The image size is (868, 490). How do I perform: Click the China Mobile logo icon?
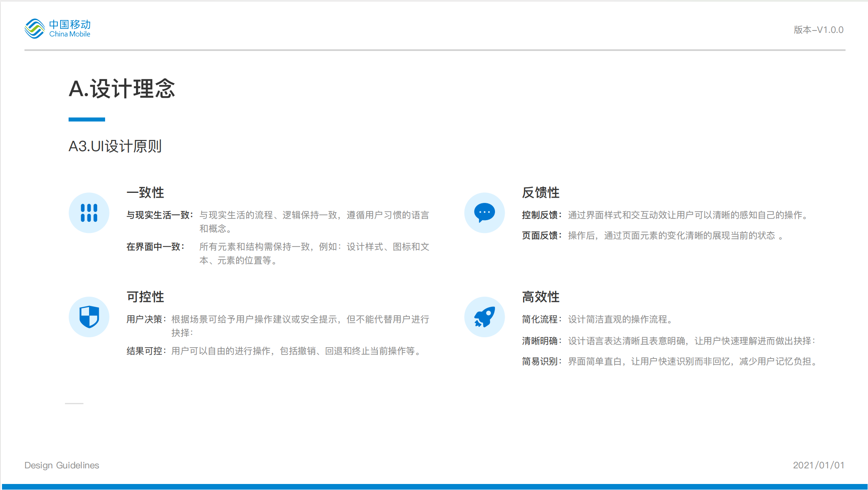coord(34,28)
